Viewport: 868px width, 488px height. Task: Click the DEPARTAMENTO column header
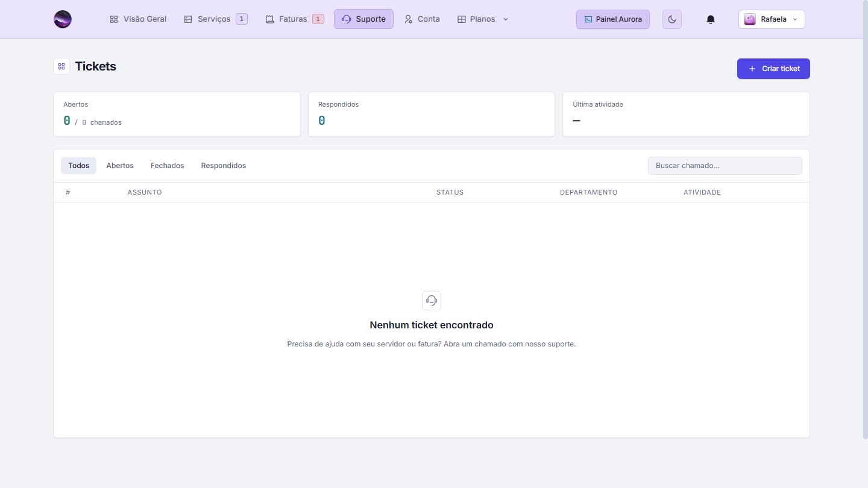tap(589, 192)
